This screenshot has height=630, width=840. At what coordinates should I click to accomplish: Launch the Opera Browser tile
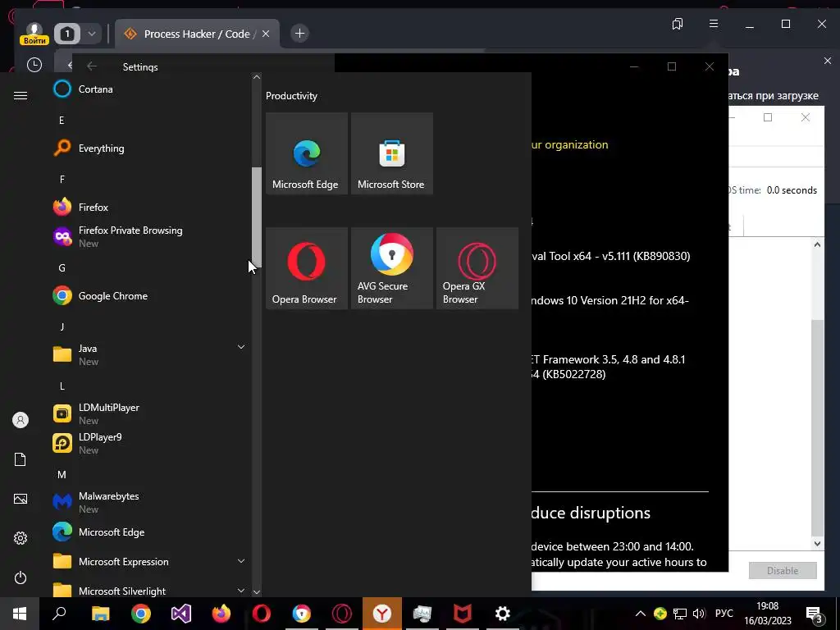point(307,268)
